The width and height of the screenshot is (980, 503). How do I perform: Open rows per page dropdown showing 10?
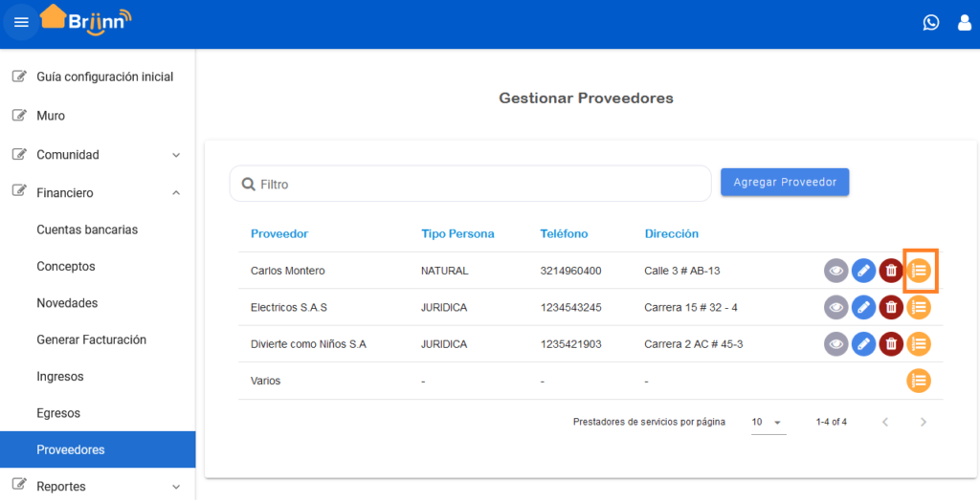tap(768, 422)
